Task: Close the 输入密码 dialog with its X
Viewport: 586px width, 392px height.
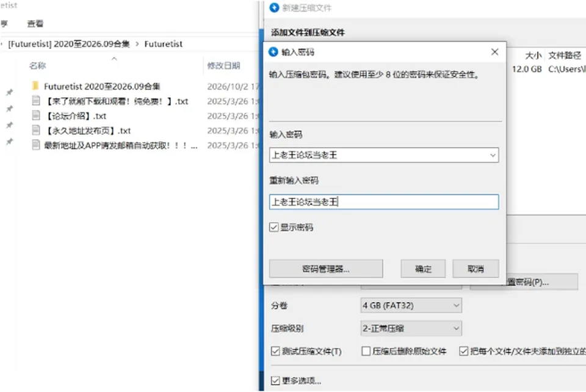Action: click(495, 52)
